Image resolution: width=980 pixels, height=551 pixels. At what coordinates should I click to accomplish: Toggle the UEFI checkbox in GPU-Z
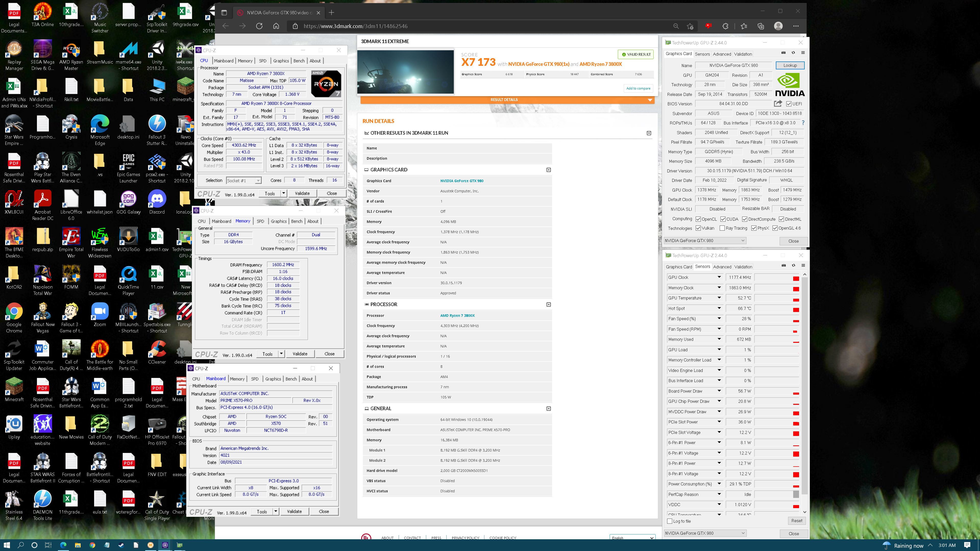[789, 104]
